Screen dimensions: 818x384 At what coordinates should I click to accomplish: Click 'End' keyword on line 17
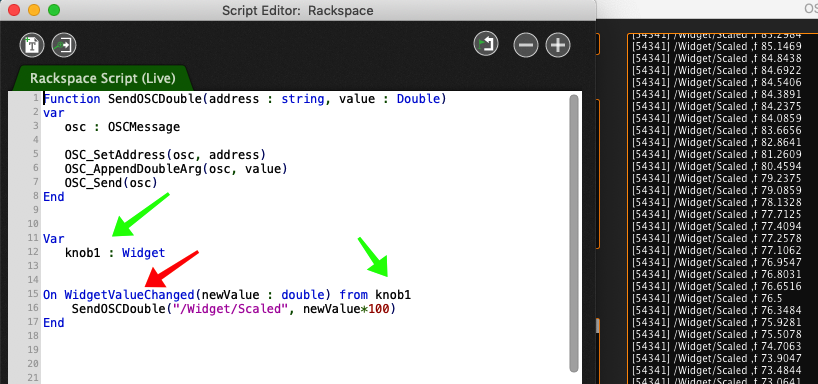coord(54,323)
